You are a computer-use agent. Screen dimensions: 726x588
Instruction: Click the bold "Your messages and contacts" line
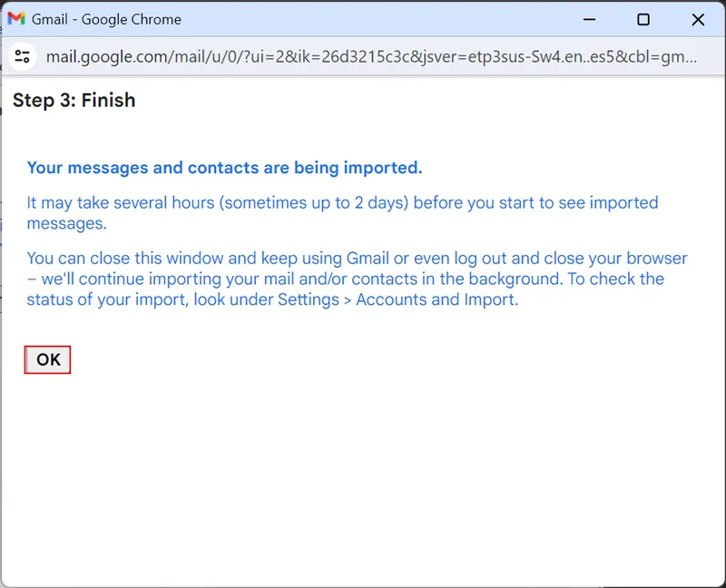224,168
